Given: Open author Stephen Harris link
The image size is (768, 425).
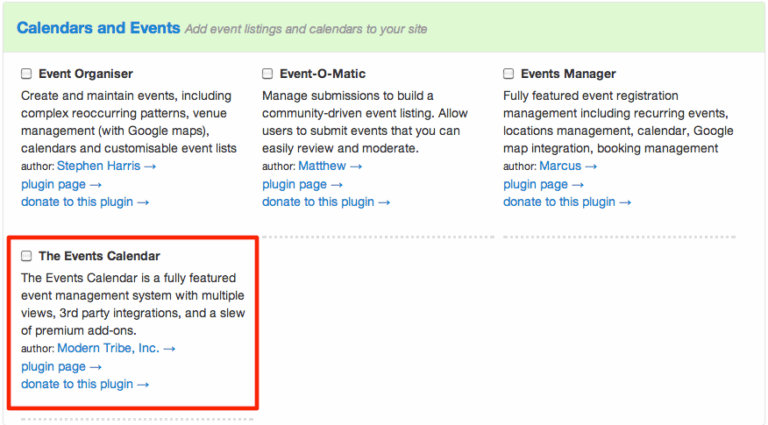Looking at the screenshot, I should [x=106, y=166].
